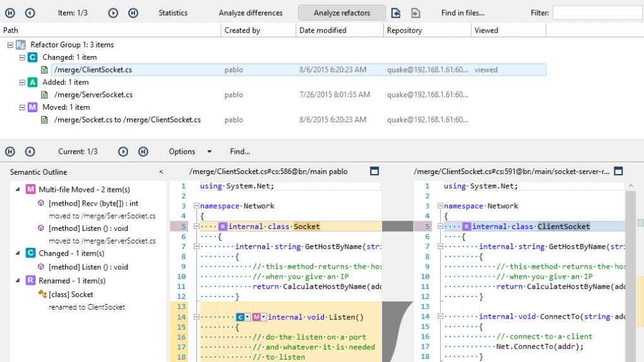The image size is (644, 362).
Task: Click the Analyze refactors button
Action: click(342, 13)
